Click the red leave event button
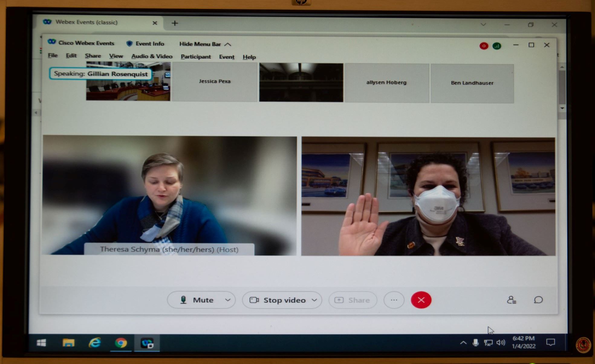Image resolution: width=595 pixels, height=364 pixels. 421,300
